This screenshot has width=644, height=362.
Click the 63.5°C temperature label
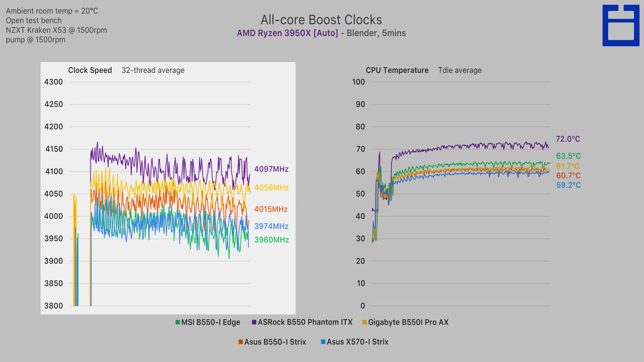point(569,156)
